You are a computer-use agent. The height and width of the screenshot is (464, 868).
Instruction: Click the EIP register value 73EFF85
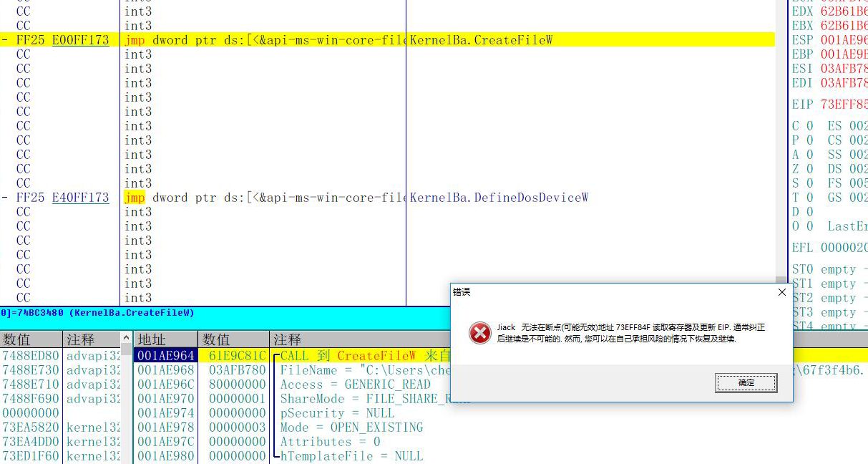tap(844, 105)
